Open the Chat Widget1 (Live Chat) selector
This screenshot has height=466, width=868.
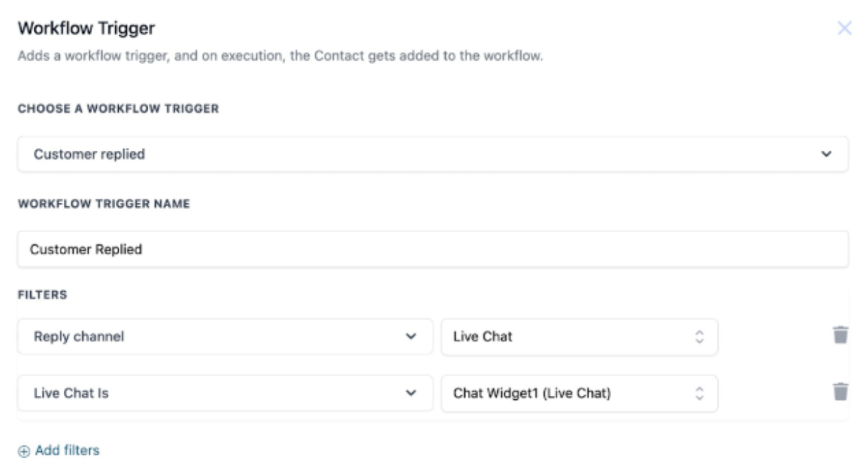[579, 393]
